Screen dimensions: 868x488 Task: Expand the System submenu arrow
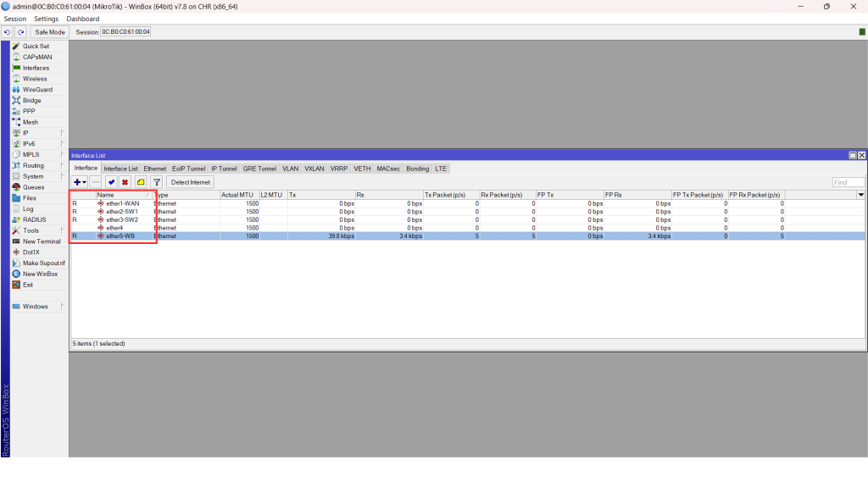[62, 176]
